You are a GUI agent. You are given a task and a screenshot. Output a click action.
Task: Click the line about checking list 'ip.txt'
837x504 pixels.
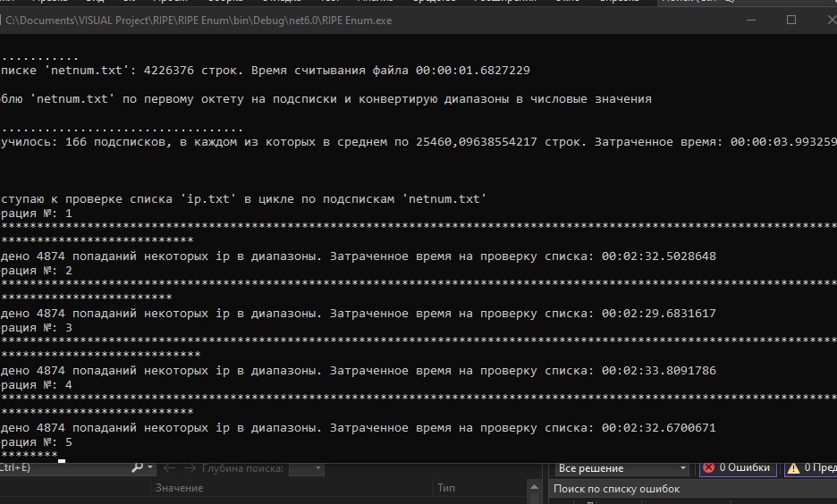coord(243,199)
